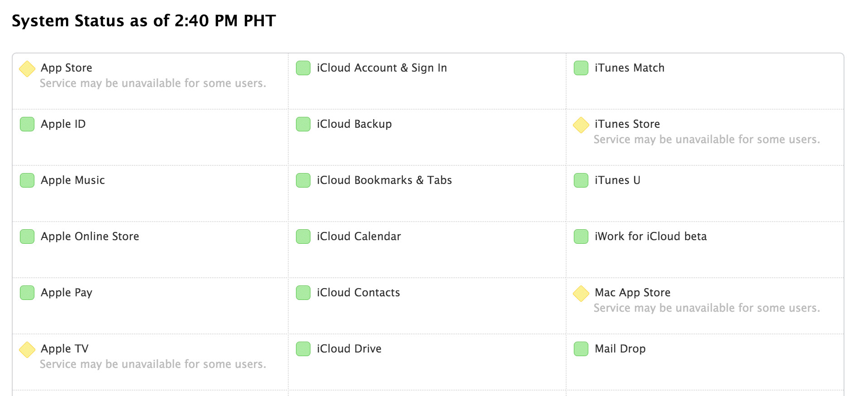Click the Mac App Store service label
Image resolution: width=868 pixels, height=396 pixels.
(x=632, y=293)
